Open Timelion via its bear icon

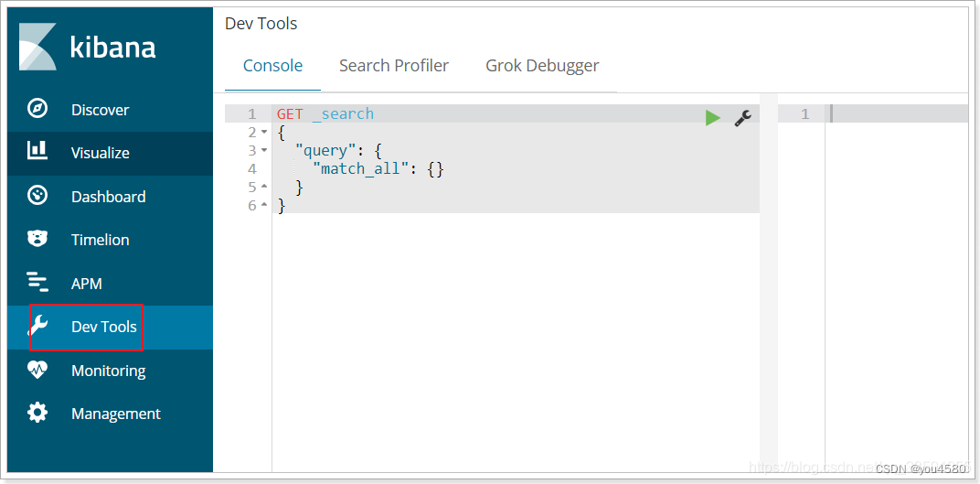(37, 238)
